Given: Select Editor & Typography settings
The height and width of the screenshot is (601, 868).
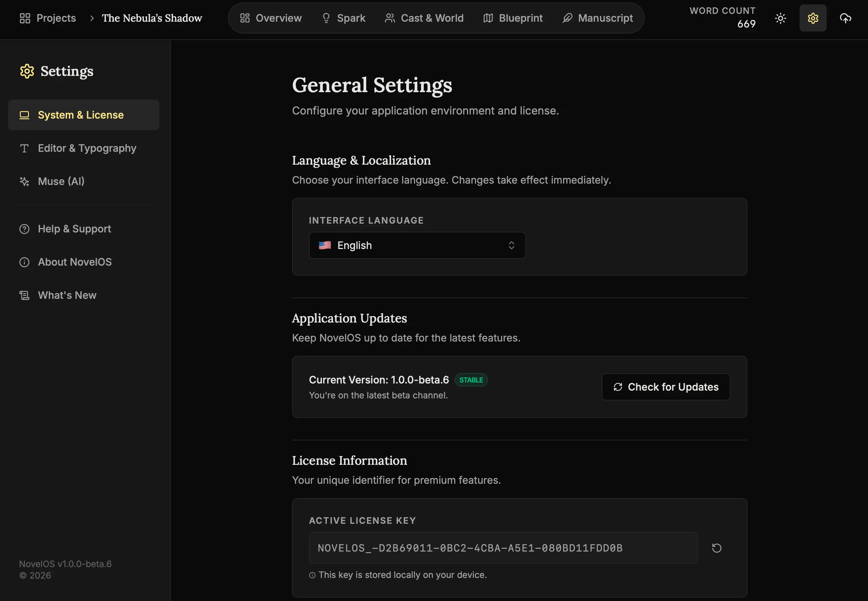Looking at the screenshot, I should click(87, 148).
